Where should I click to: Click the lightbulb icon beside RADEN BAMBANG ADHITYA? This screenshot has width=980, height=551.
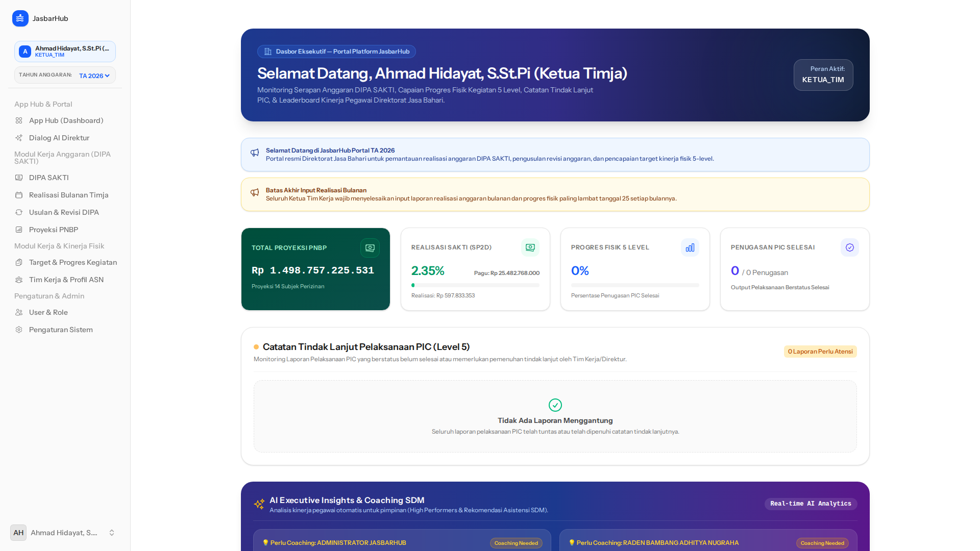[572, 543]
